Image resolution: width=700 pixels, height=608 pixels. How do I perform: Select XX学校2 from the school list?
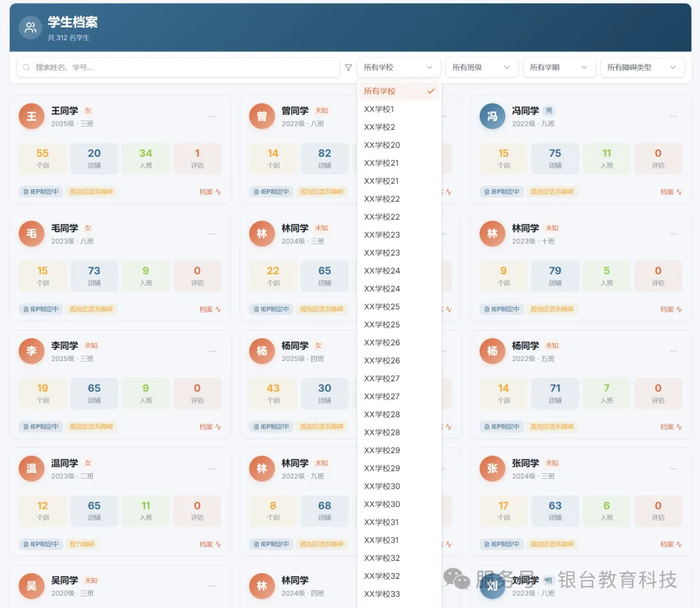coord(399,127)
